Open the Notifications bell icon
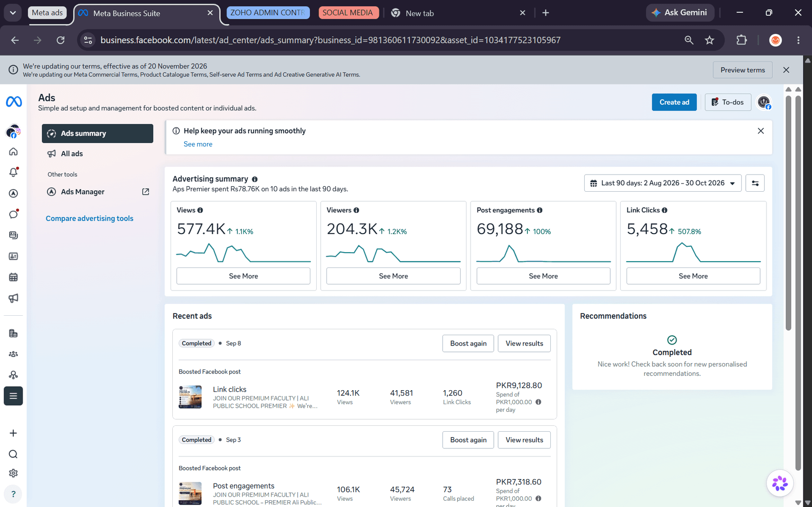Screen dimensions: 812x507 pyautogui.click(x=14, y=172)
